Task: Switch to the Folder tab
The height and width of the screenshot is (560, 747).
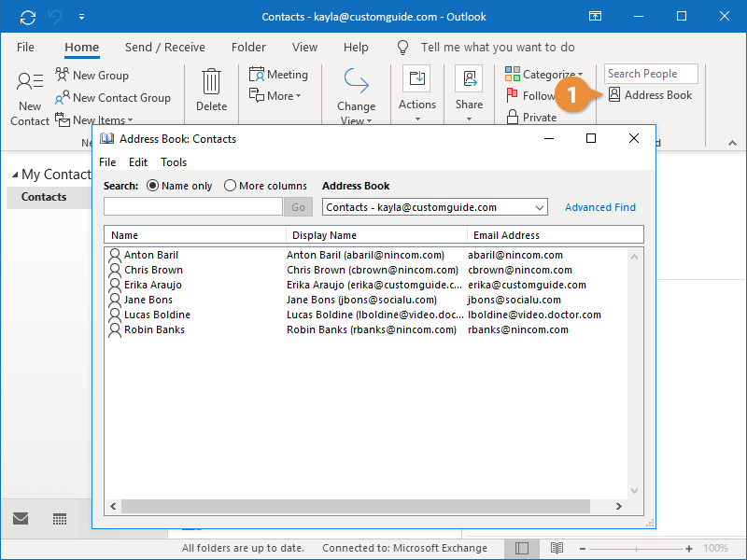Action: click(x=248, y=48)
